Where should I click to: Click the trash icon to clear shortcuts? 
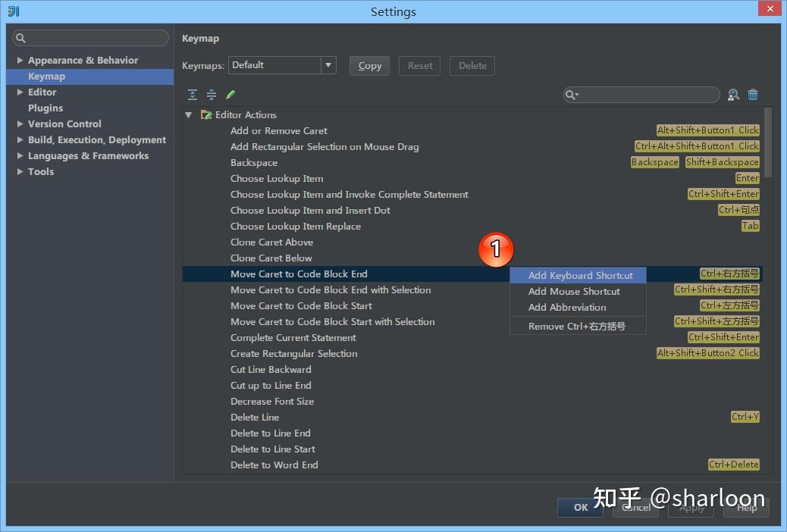click(753, 94)
